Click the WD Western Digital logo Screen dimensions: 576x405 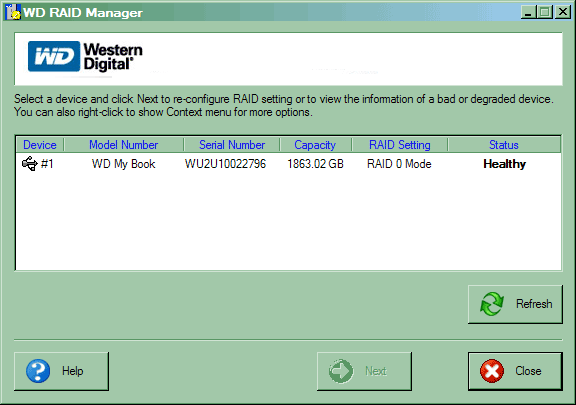pyautogui.click(x=85, y=57)
